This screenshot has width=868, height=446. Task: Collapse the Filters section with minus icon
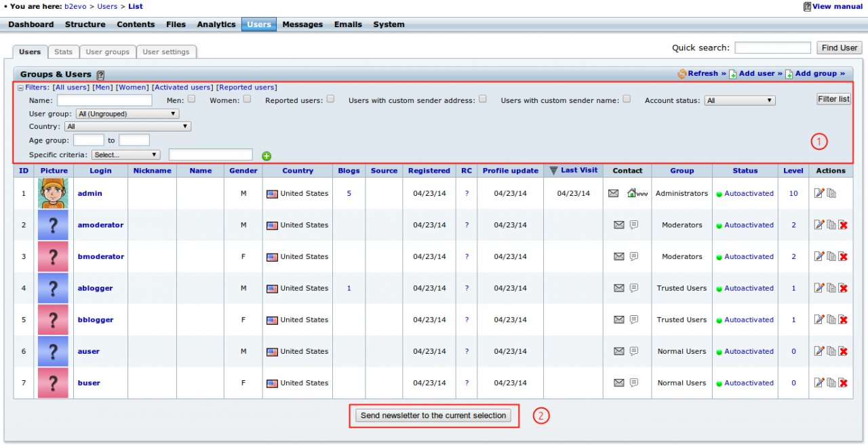point(20,88)
